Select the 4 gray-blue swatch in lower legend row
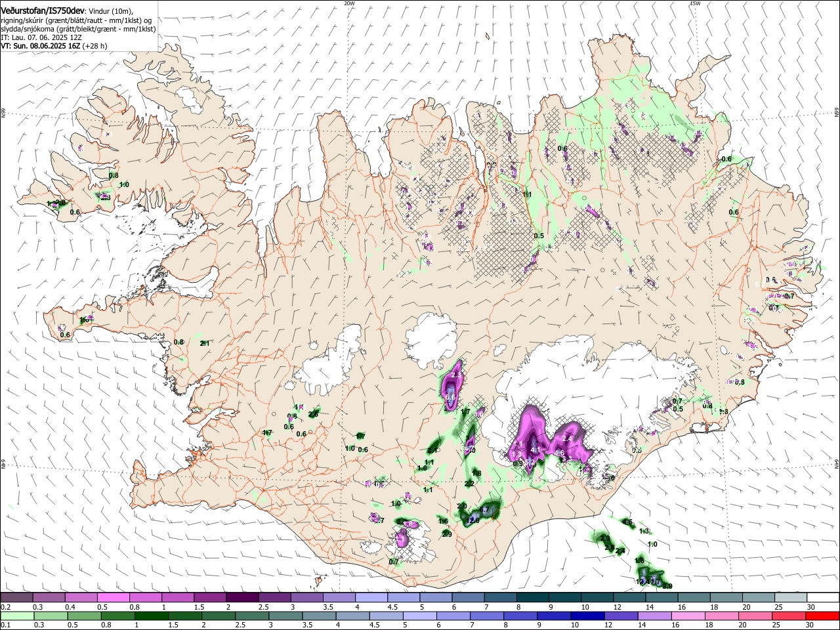This screenshot has width=840, height=630. 353,616
